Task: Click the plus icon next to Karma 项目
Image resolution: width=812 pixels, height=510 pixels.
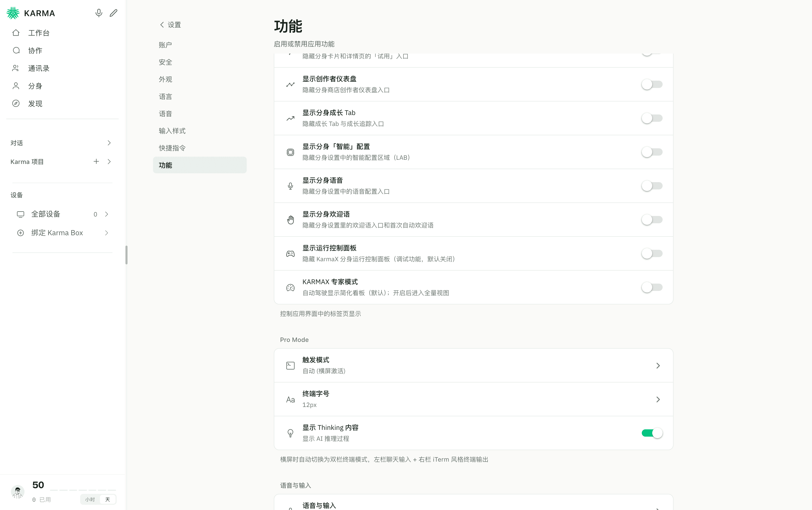Action: (96, 162)
